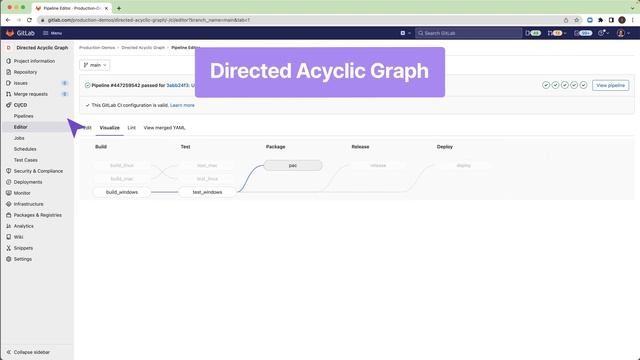Click the Merge requests sidebar icon
640x360 pixels.
(x=9, y=94)
